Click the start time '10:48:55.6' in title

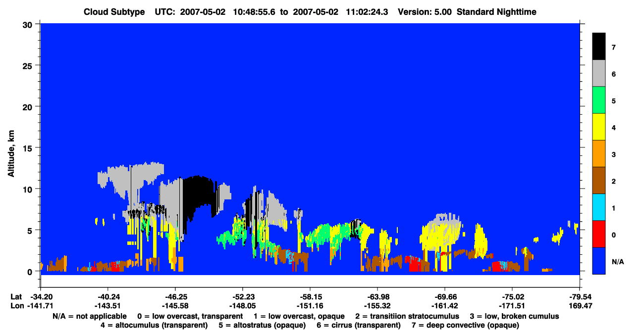pos(255,12)
